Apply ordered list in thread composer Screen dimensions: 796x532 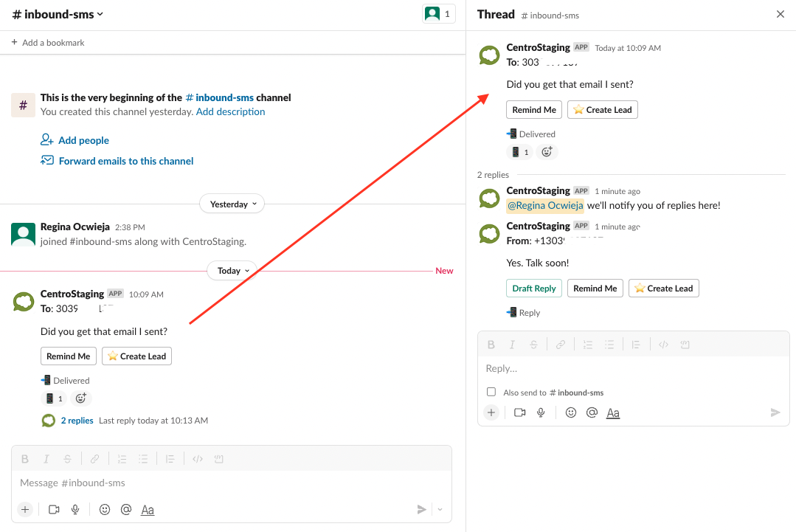click(x=588, y=345)
